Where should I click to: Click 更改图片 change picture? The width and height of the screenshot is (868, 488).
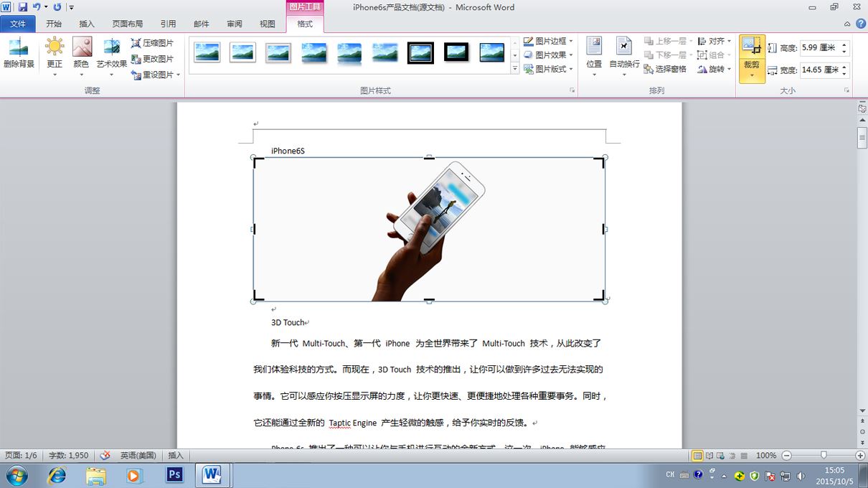coord(152,59)
